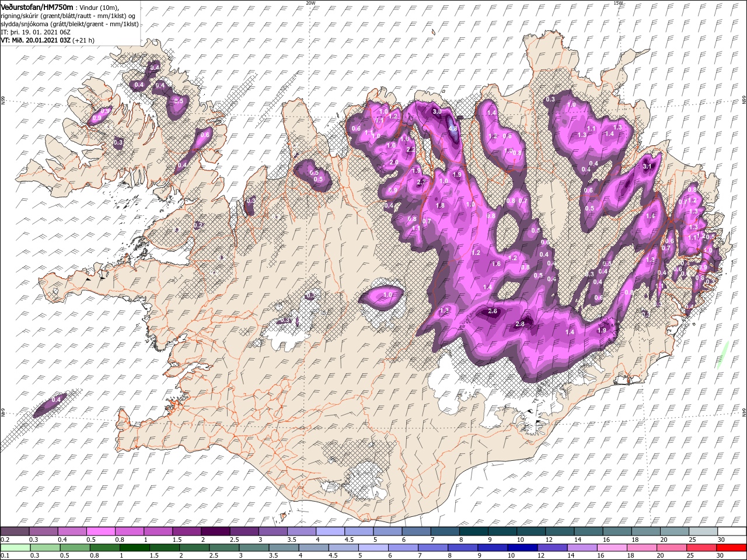Click the 1.0 value inside the central glacier patch
The width and height of the screenshot is (747, 560).
[388, 295]
